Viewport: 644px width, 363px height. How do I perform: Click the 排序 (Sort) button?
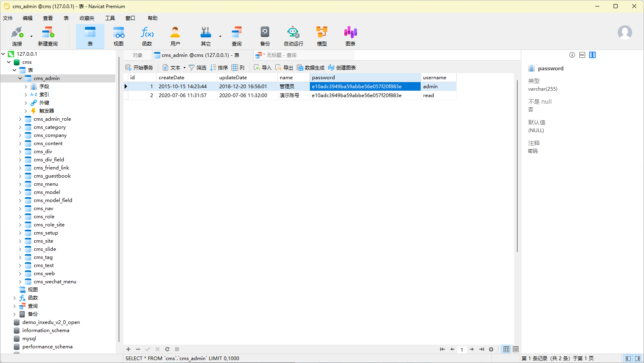(219, 67)
